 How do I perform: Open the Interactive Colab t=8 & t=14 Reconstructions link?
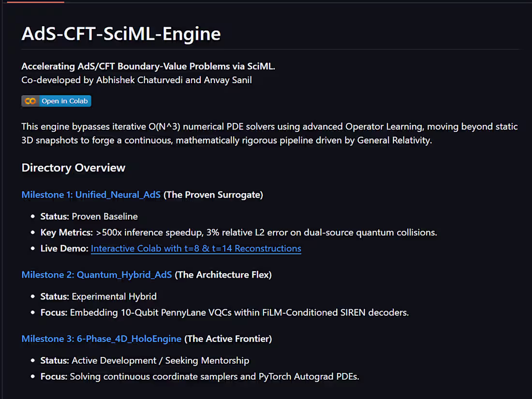click(196, 249)
